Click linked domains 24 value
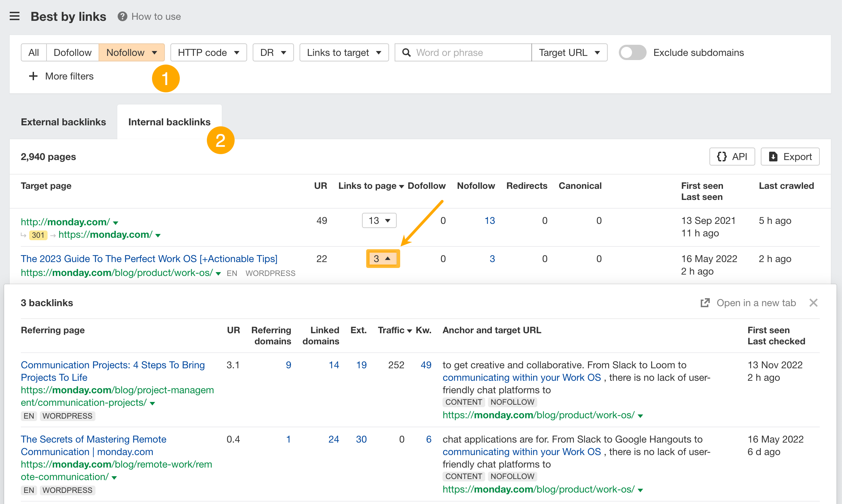 334,439
